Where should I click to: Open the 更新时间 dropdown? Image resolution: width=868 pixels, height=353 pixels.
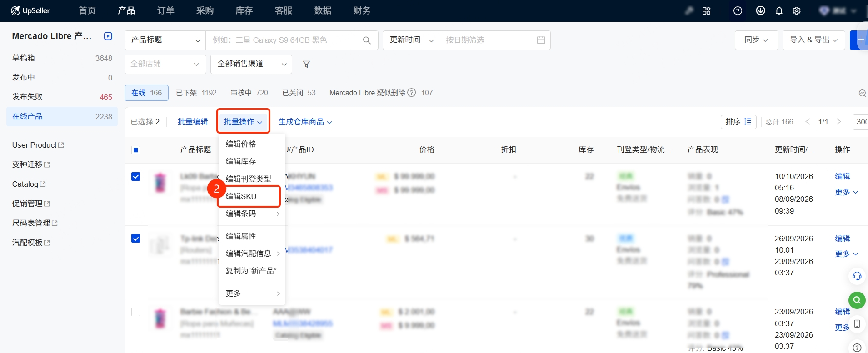click(411, 40)
